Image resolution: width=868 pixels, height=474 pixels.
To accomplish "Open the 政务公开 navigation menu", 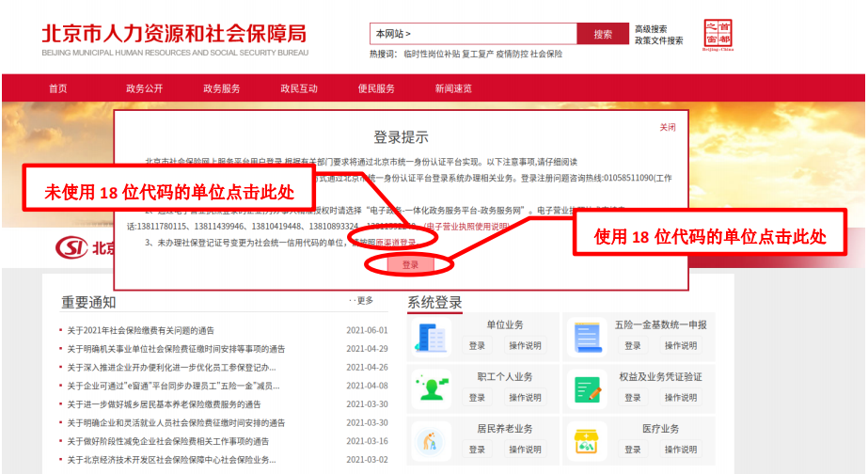I will (x=144, y=88).
